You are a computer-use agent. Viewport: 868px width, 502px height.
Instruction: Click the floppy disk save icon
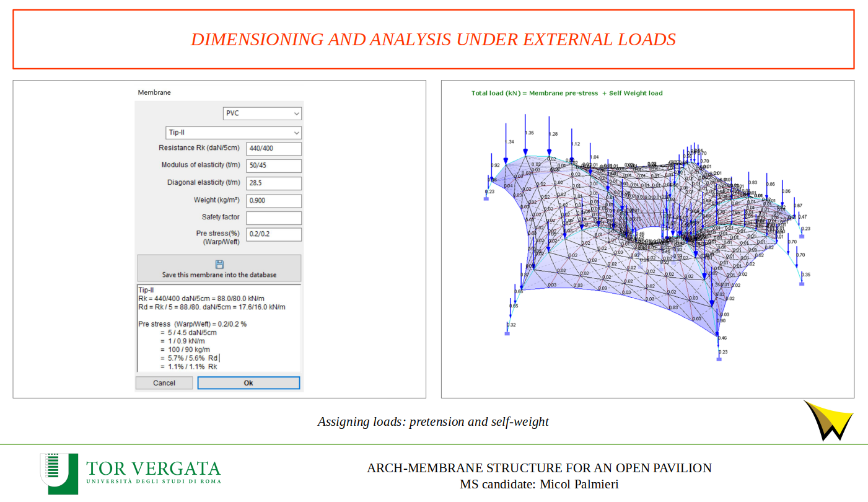pyautogui.click(x=219, y=264)
